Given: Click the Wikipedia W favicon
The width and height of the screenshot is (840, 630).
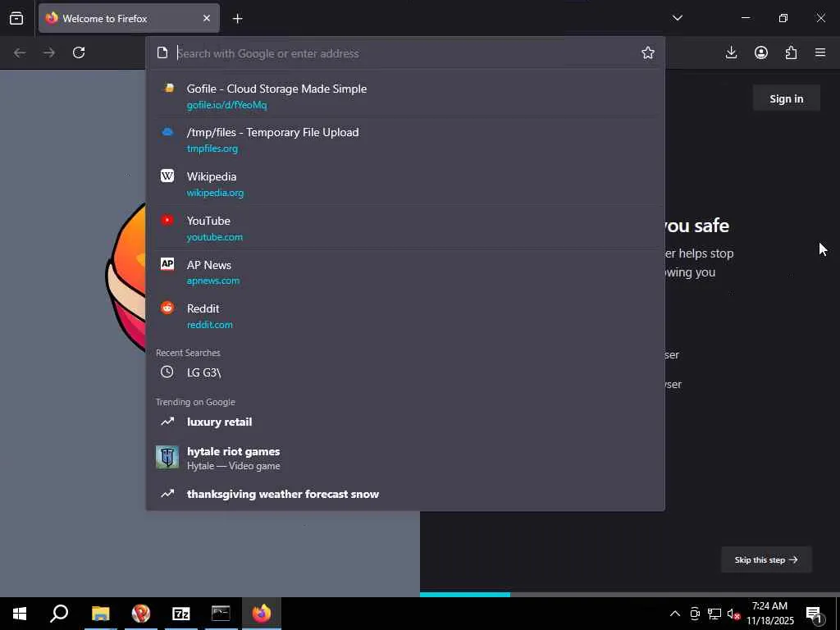Looking at the screenshot, I should [x=167, y=176].
